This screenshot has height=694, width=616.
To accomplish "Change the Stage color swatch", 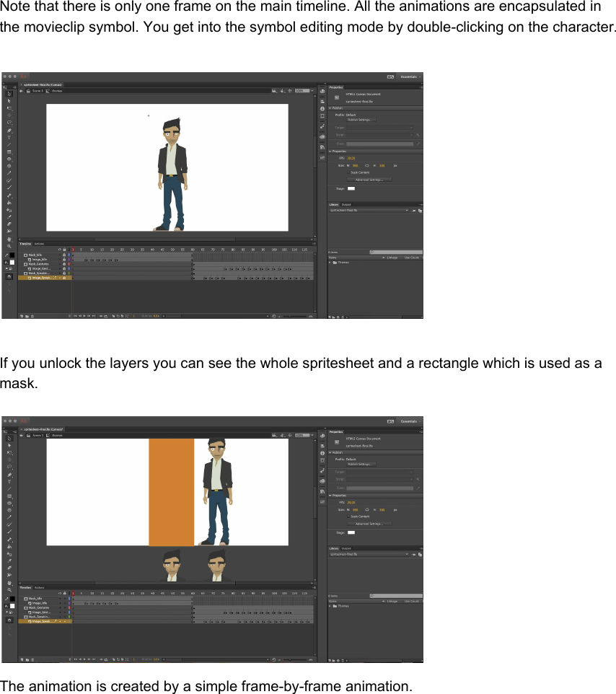I will tap(351, 188).
